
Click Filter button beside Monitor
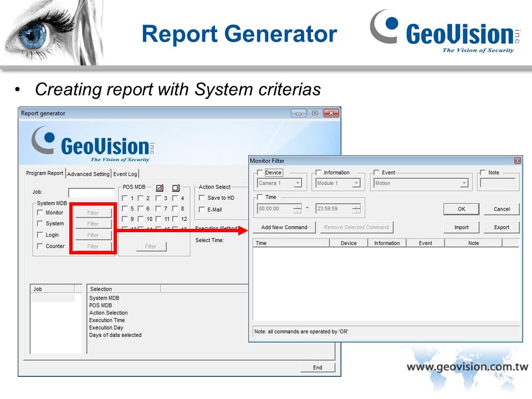(x=93, y=213)
